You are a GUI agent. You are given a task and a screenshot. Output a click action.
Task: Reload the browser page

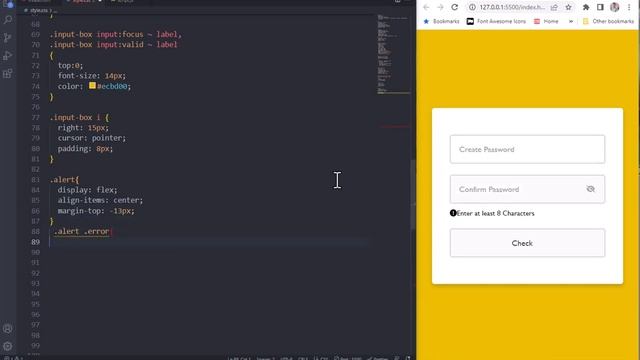coord(454,7)
